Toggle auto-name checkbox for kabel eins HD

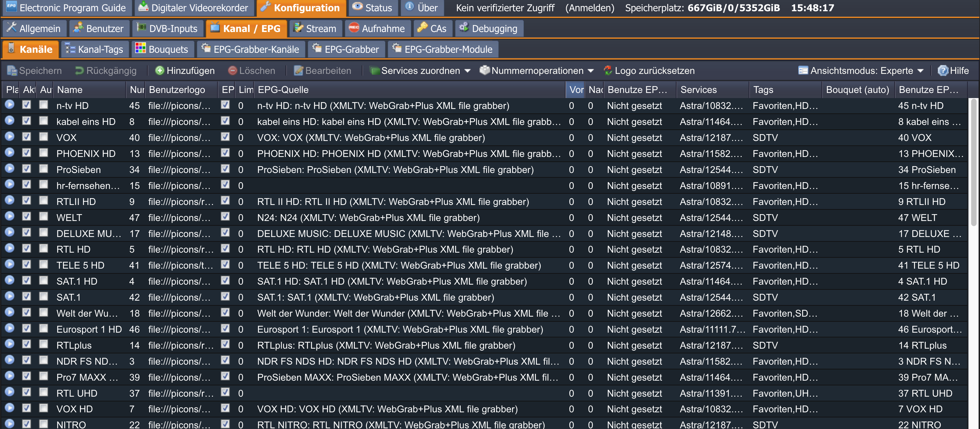[x=44, y=121]
